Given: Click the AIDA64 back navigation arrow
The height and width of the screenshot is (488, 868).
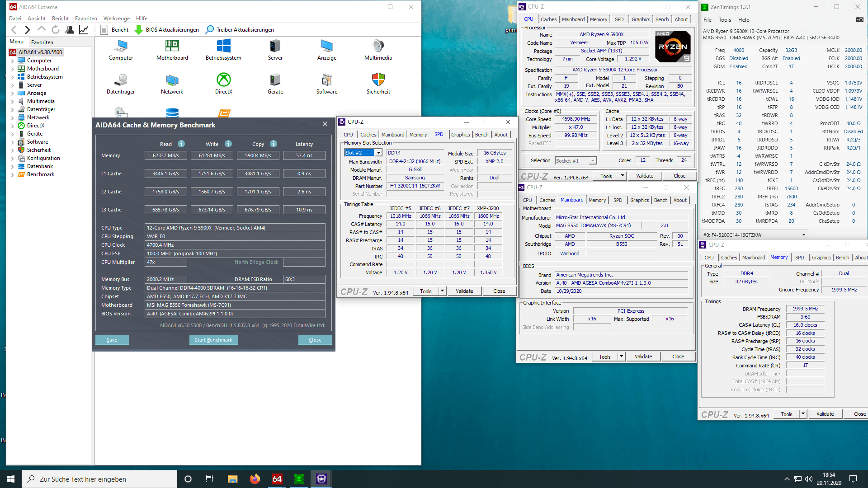Looking at the screenshot, I should click(14, 30).
